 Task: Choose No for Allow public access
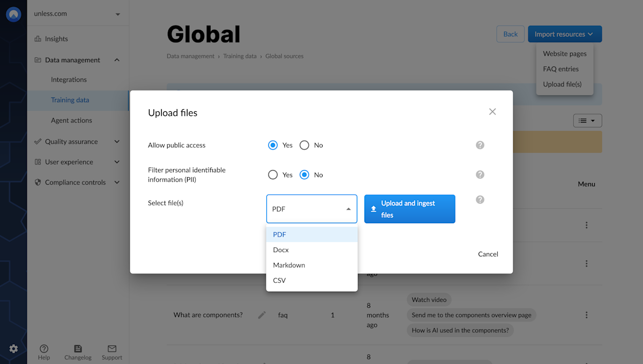(304, 145)
